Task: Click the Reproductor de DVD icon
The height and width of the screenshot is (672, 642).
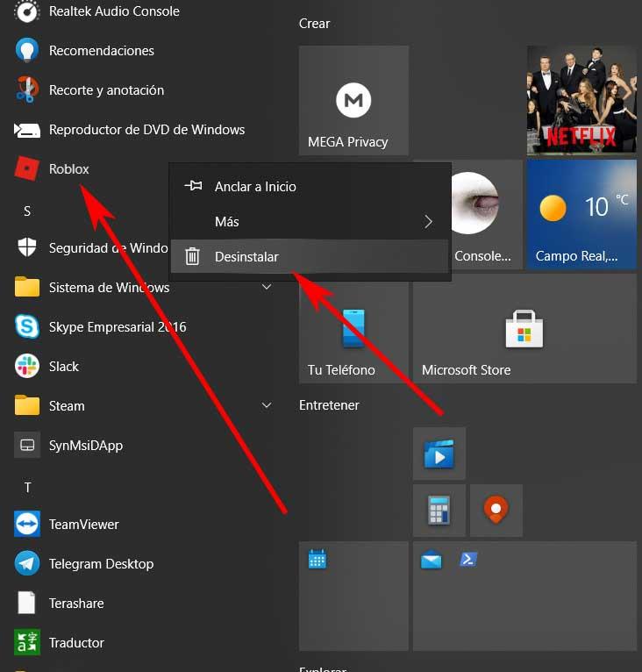Action: point(27,130)
